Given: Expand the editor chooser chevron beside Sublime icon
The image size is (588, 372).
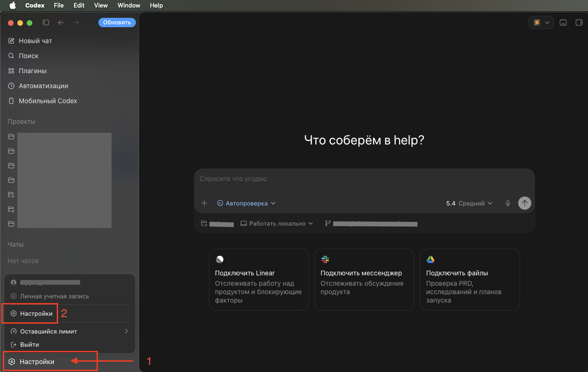Looking at the screenshot, I should 547,23.
